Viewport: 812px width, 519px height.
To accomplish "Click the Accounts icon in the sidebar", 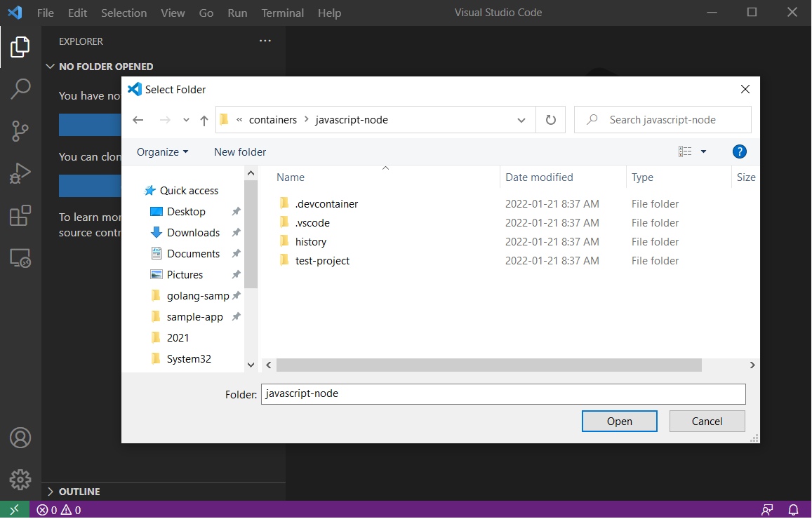I will click(20, 438).
